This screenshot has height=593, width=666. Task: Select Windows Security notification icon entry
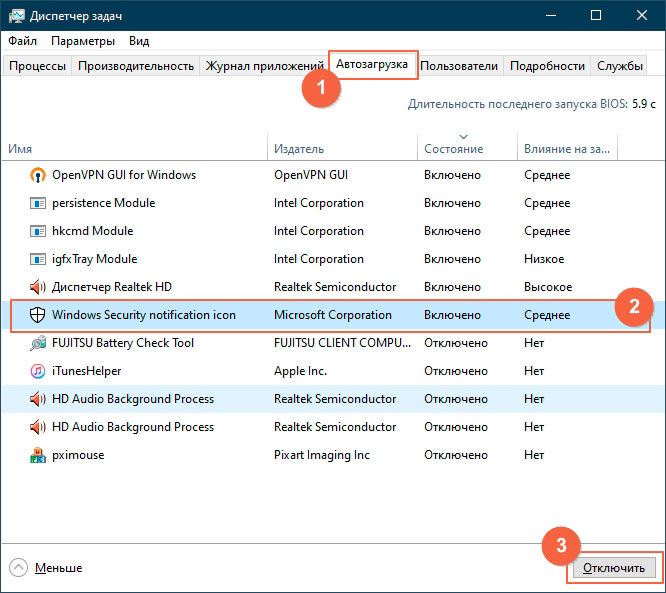pyautogui.click(x=333, y=315)
